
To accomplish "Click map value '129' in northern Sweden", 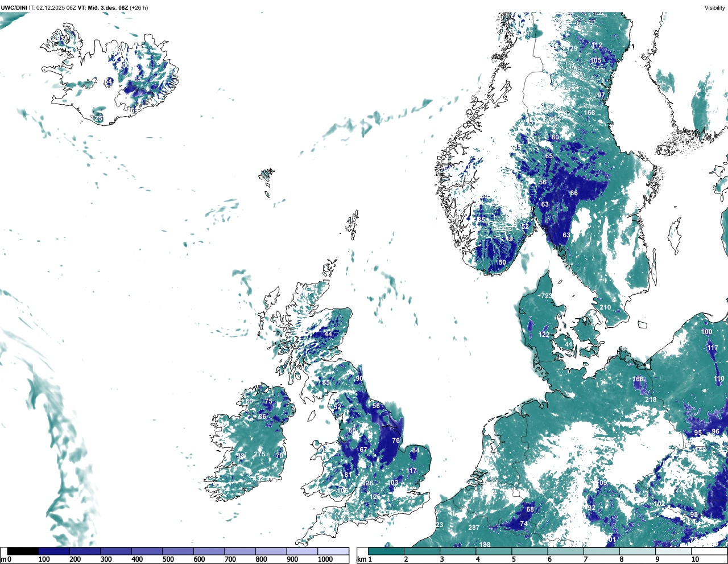I will click(x=572, y=49).
